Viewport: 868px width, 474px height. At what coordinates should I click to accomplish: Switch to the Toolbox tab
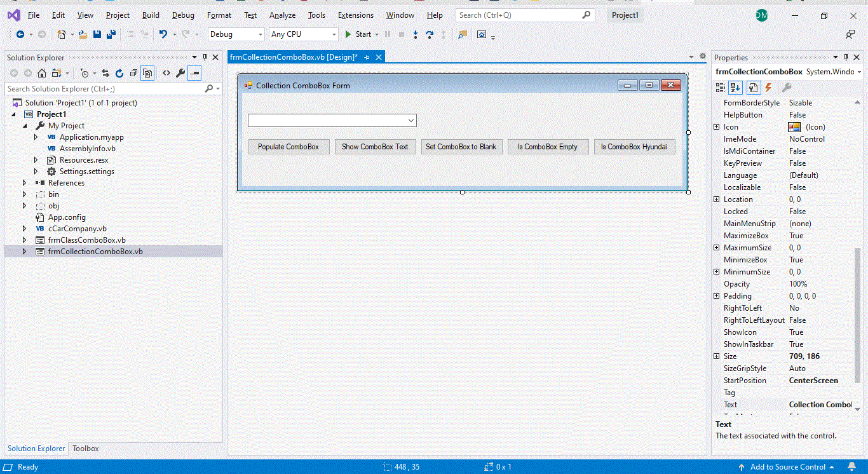coord(85,449)
